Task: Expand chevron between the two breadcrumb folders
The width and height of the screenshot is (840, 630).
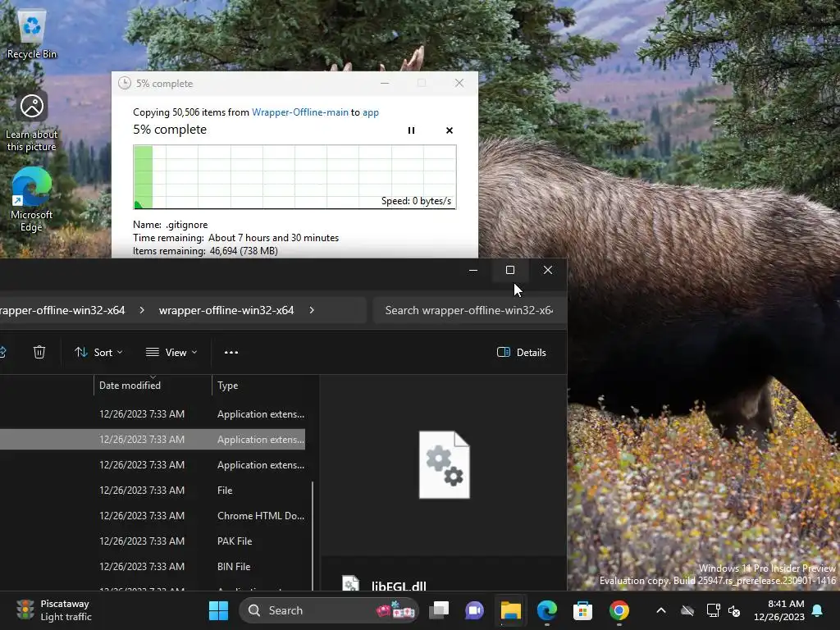Action: [x=141, y=310]
